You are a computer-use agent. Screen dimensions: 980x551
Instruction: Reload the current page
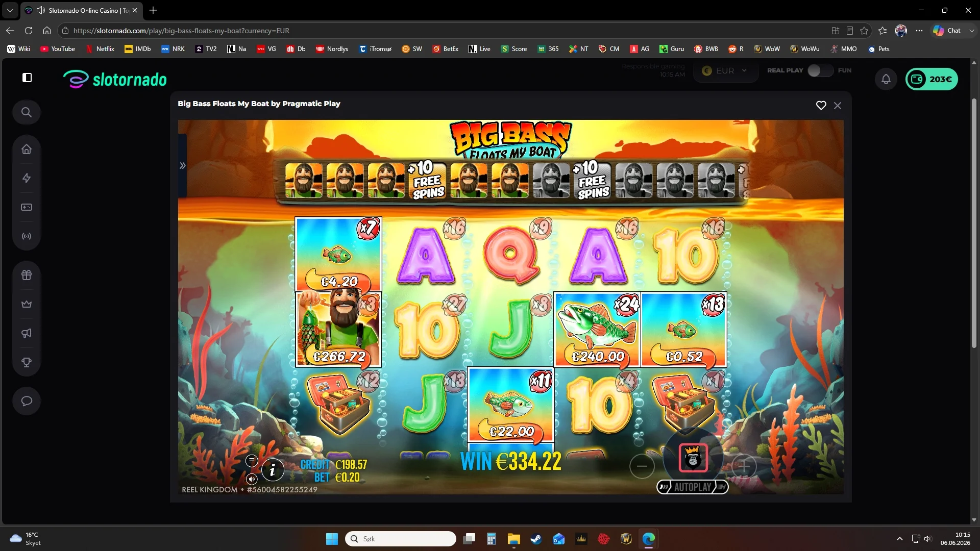pyautogui.click(x=29, y=31)
